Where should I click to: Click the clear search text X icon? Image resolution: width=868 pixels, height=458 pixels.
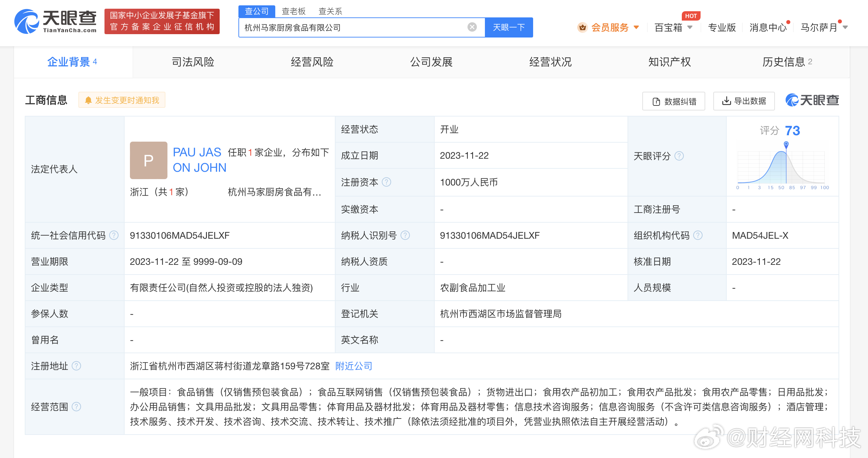[x=472, y=27]
